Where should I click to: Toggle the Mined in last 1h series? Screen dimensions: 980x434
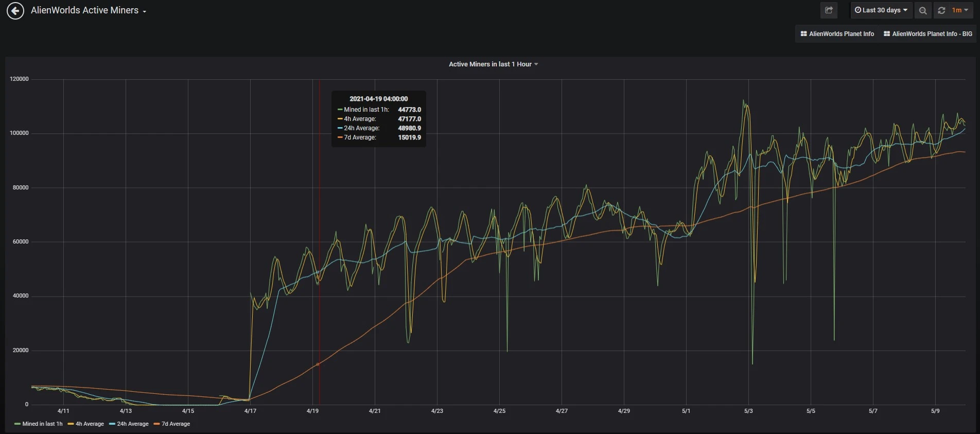click(x=39, y=424)
